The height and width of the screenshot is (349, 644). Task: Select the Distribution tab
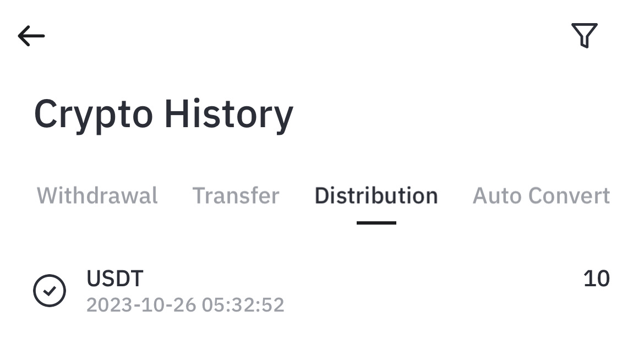pos(376,196)
